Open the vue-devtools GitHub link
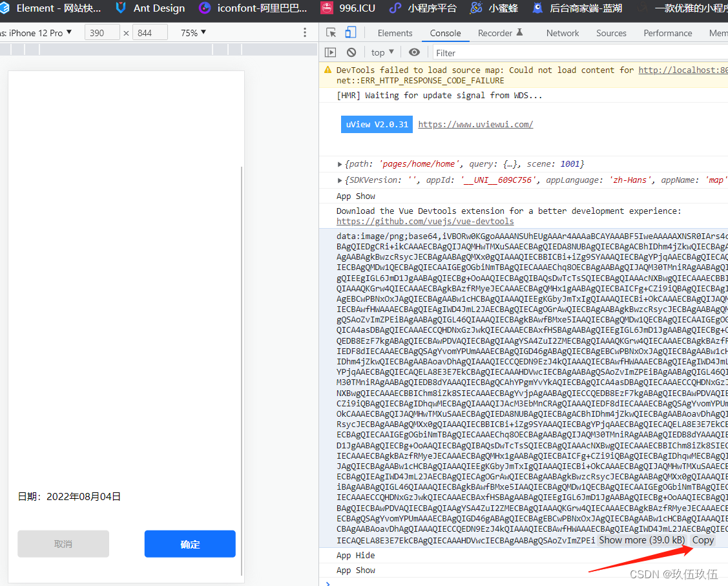728x586 pixels. [x=425, y=222]
